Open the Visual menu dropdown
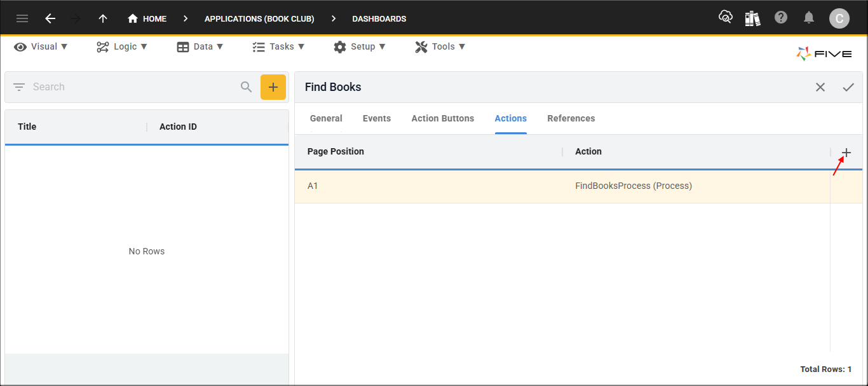Screen dimensions: 868x386 pyautogui.click(x=41, y=46)
